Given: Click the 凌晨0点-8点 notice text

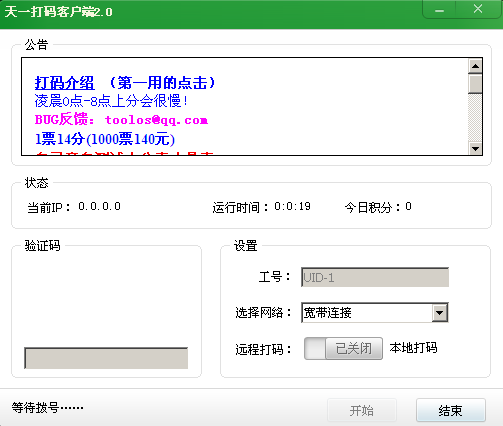Looking at the screenshot, I should pyautogui.click(x=111, y=101).
